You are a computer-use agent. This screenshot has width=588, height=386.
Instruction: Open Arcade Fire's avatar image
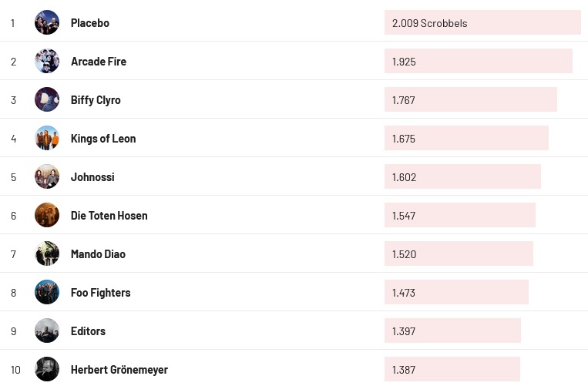click(x=47, y=61)
